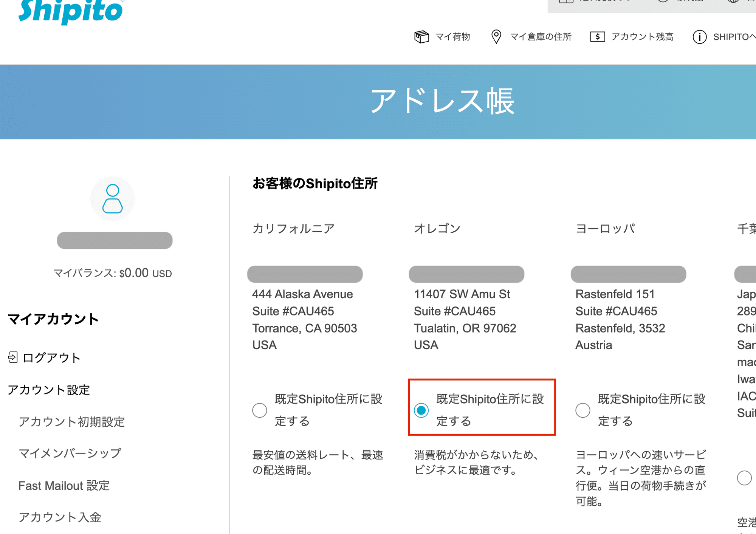Viewport: 756px width, 534px height.
Task: Click the お客様のShipito住所 heading
Action: 315,183
